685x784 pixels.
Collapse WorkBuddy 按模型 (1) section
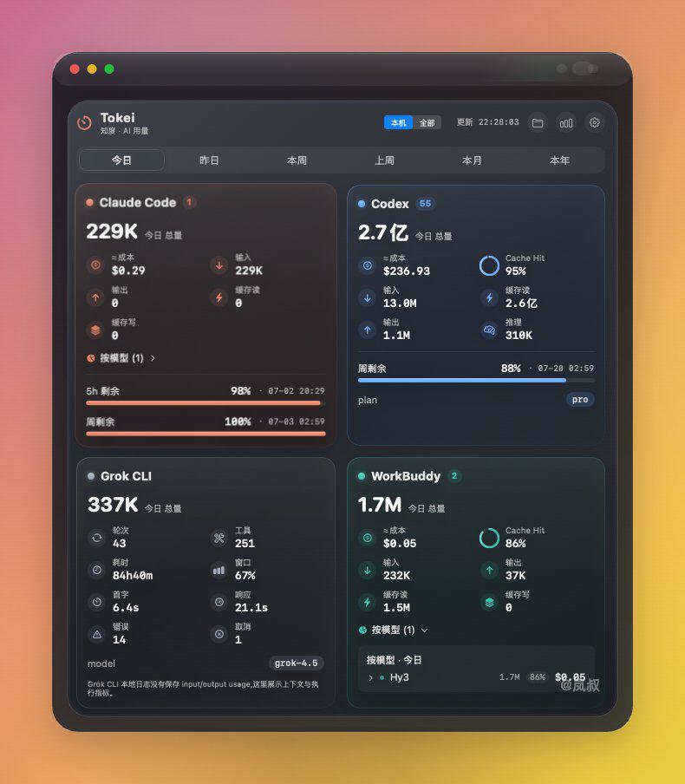[393, 630]
